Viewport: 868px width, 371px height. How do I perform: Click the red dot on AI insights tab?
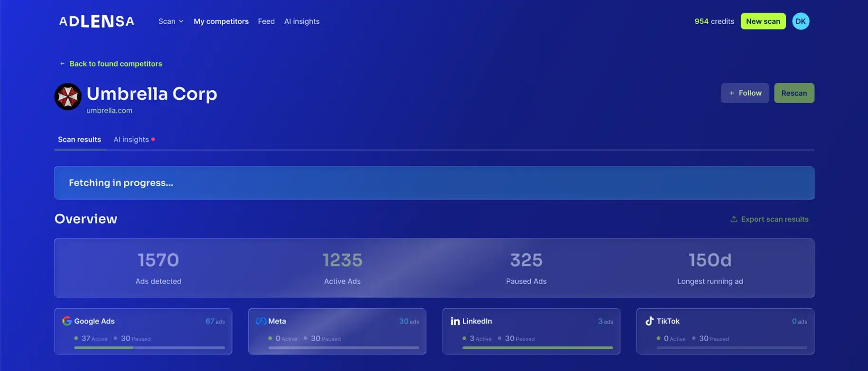[153, 139]
